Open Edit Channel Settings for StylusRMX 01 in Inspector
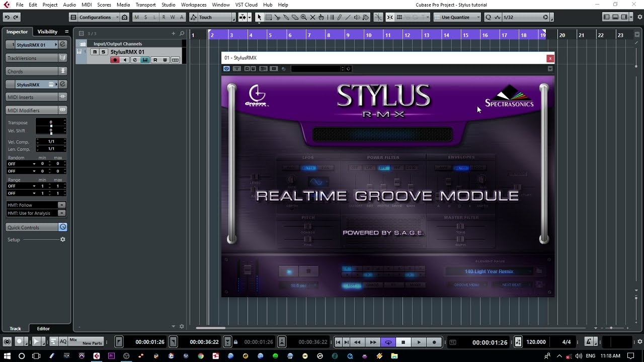 coord(63,45)
